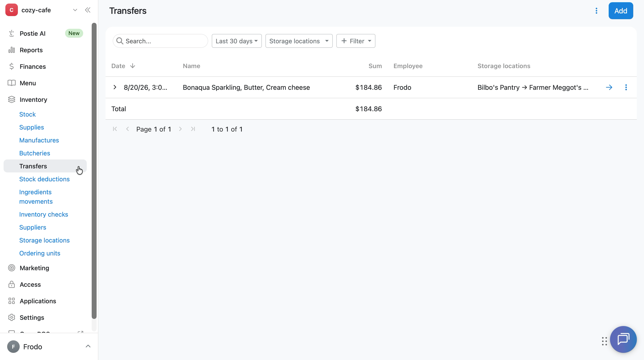Open the Filter dropdown
The width and height of the screenshot is (644, 360).
pos(356,41)
